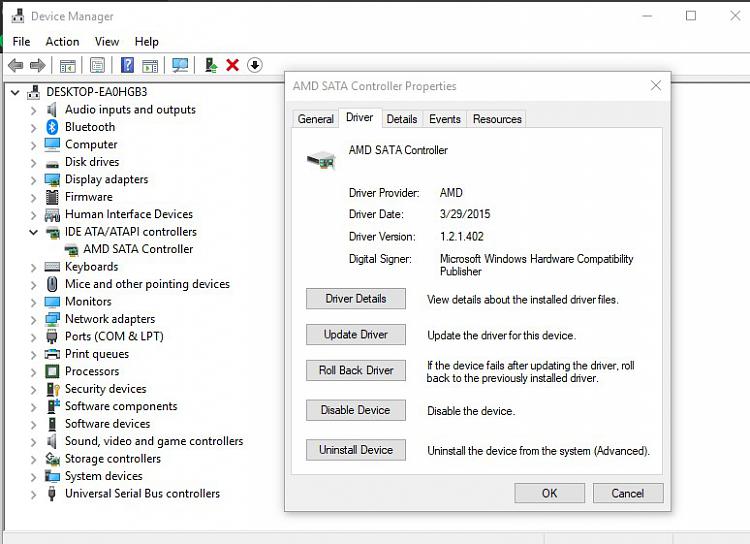This screenshot has height=544, width=750.
Task: Open the Action menu
Action: (62, 42)
